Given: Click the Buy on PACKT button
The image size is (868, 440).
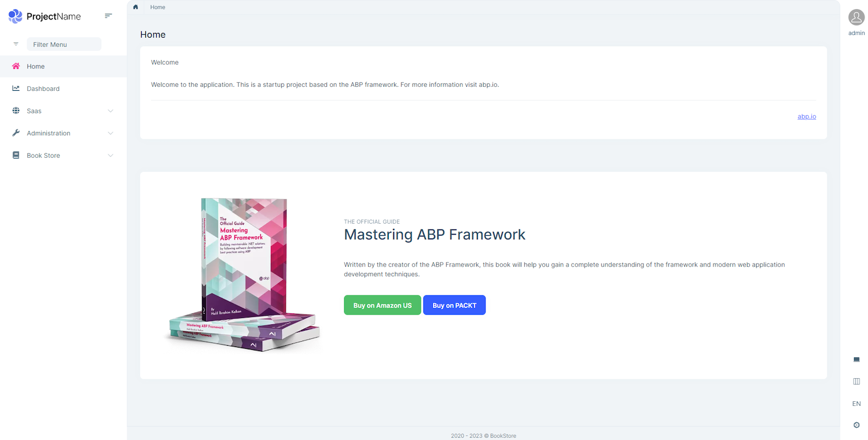Looking at the screenshot, I should 454,305.
